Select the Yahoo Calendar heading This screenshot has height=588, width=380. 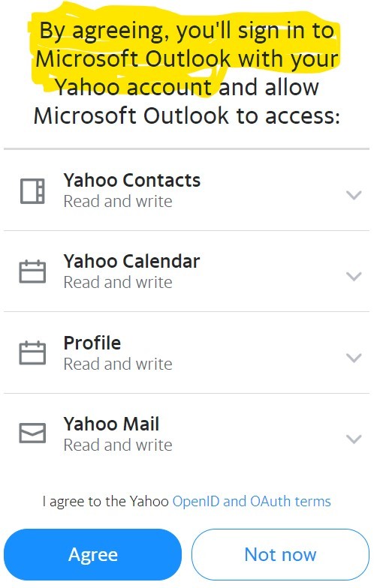pos(131,261)
